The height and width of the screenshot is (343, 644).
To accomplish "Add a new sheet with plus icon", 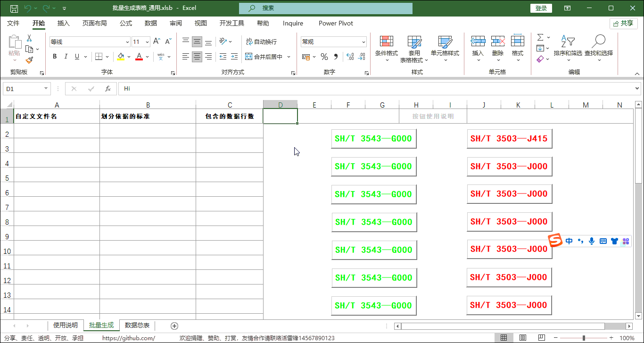I will click(174, 326).
